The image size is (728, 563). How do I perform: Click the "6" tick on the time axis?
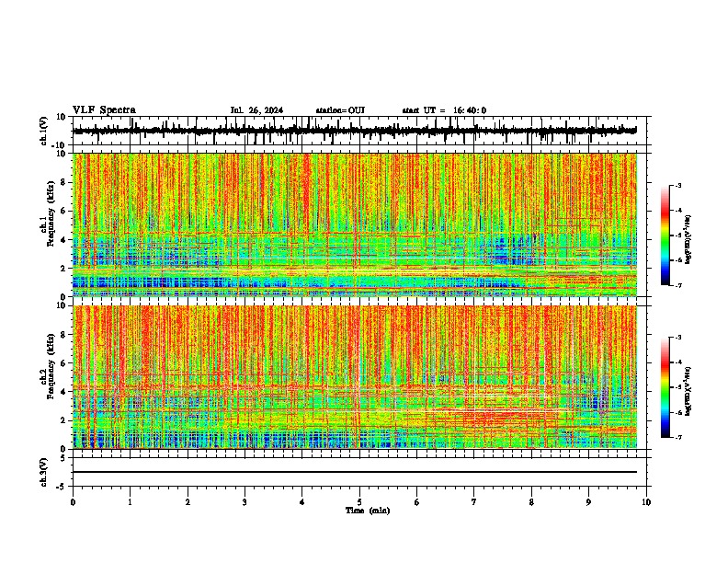coord(417,502)
